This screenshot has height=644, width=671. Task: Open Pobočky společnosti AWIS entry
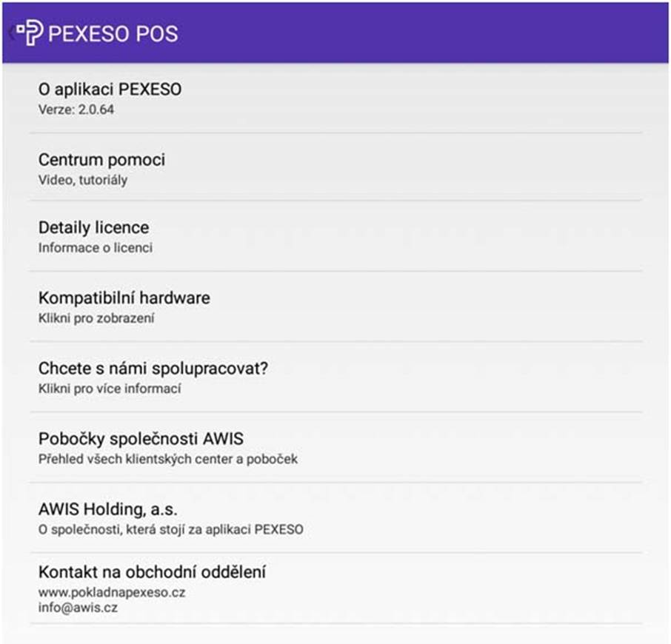[336, 448]
